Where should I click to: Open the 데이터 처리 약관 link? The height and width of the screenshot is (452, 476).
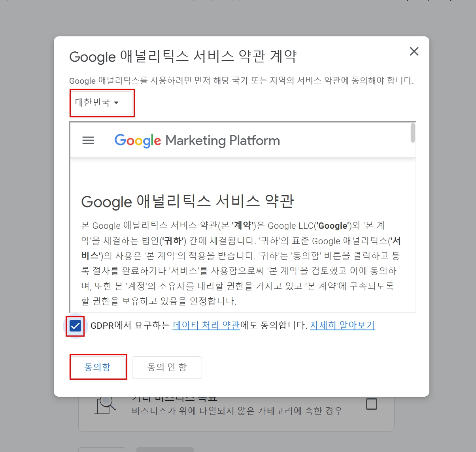[206, 325]
